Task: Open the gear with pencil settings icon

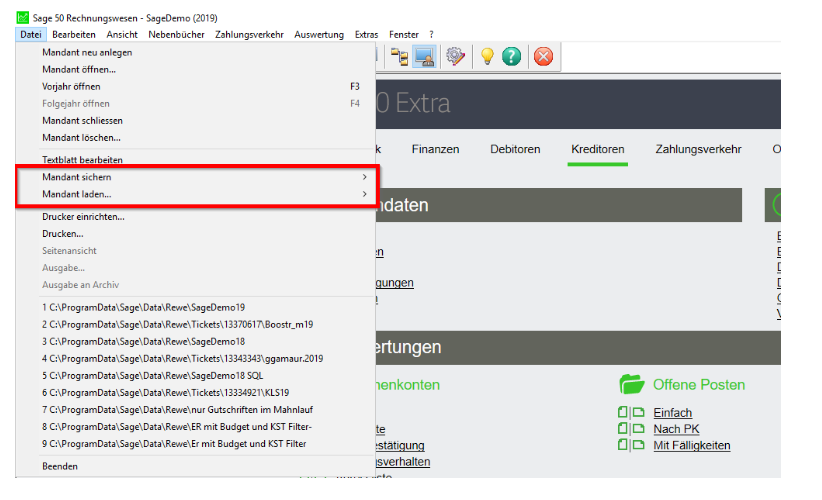Action: click(x=455, y=57)
